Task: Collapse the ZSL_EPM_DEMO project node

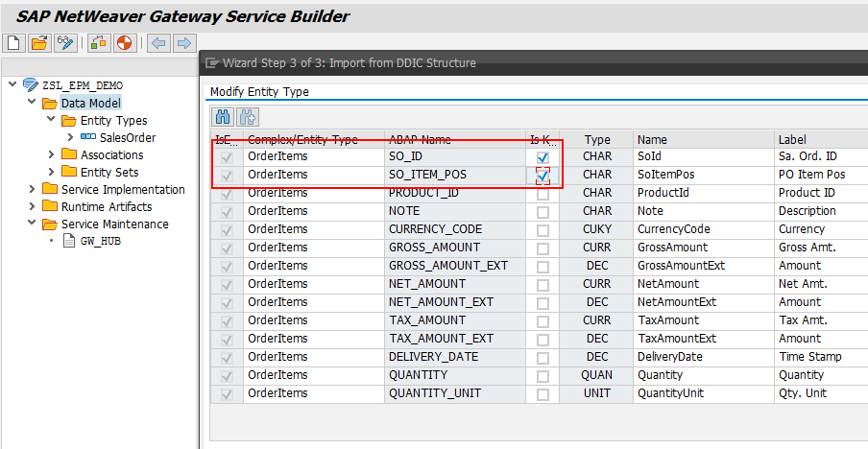Action: coord(12,84)
